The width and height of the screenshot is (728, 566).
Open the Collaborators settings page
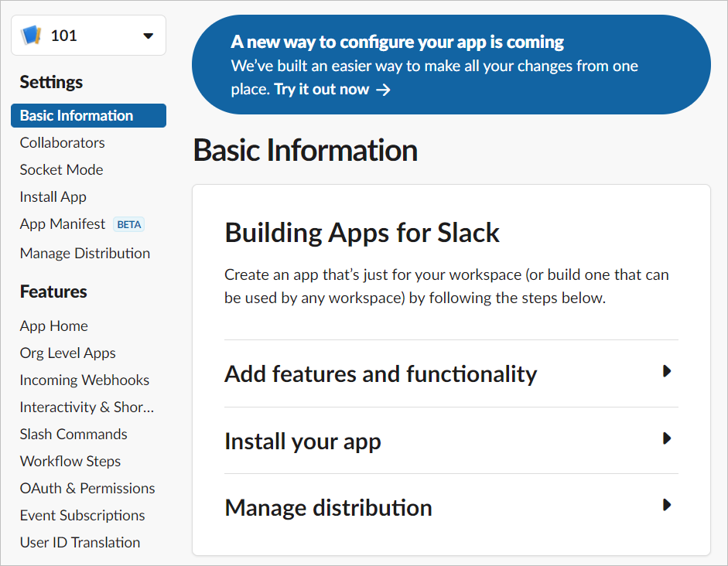click(x=62, y=142)
